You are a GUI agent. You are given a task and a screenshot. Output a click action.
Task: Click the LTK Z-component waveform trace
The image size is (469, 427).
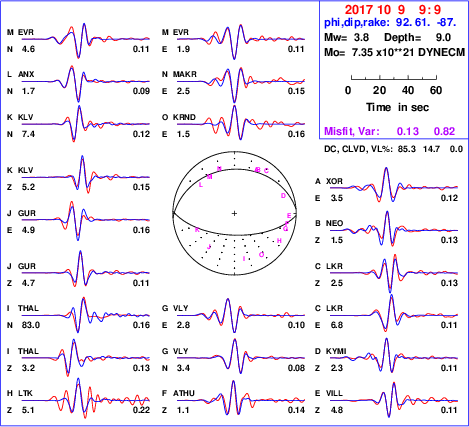pos(86,399)
